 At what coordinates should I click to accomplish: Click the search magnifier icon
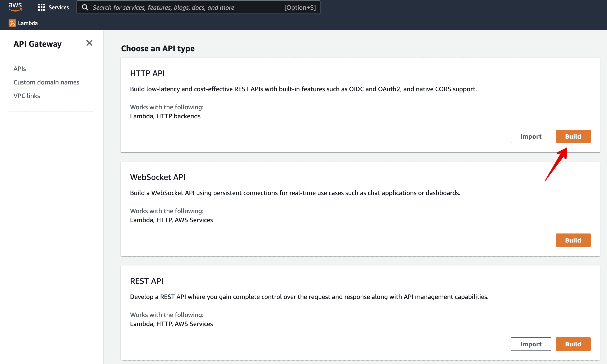[85, 7]
